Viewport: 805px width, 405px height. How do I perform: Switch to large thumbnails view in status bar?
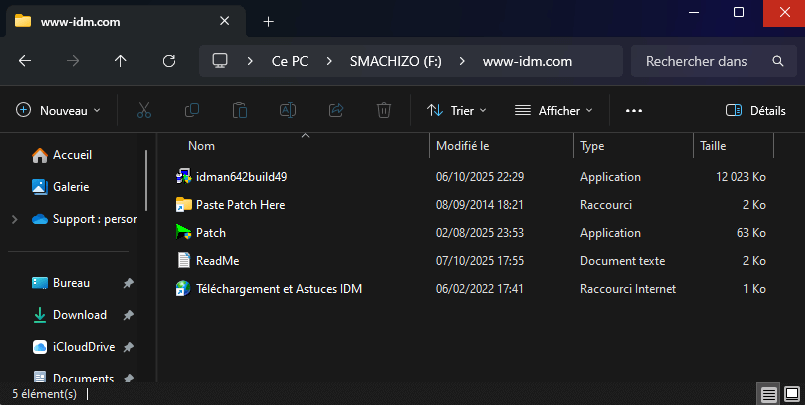point(792,394)
